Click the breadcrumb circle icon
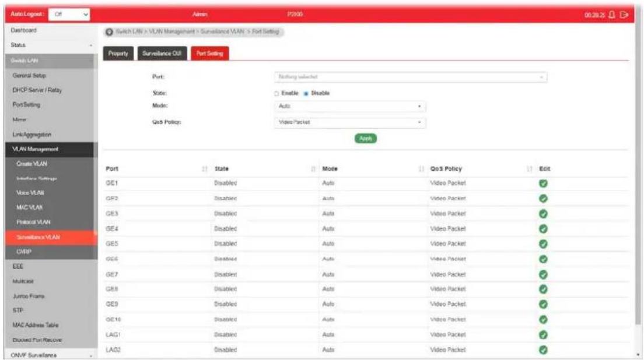The height and width of the screenshot is (360, 644). coord(109,32)
